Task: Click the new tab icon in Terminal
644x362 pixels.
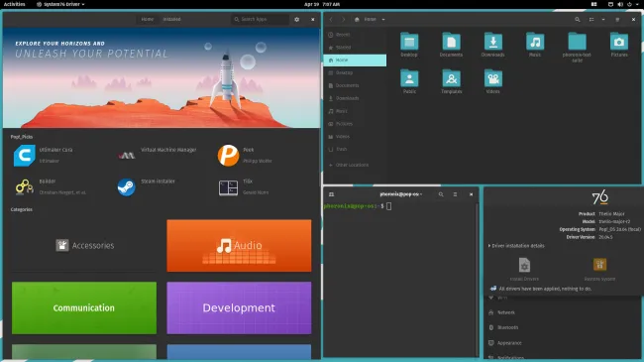Action: point(332,194)
